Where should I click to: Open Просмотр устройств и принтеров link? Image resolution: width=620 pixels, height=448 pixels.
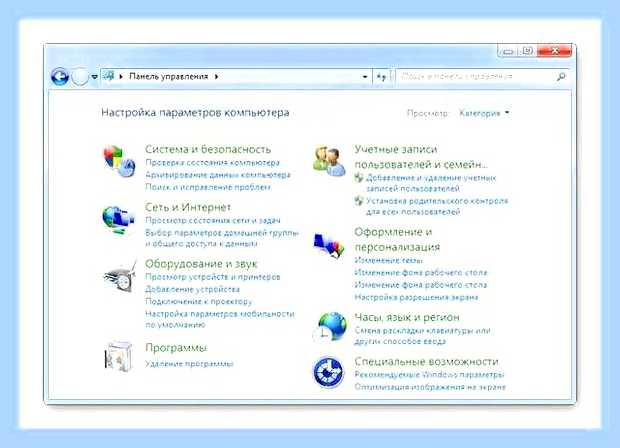(x=213, y=277)
